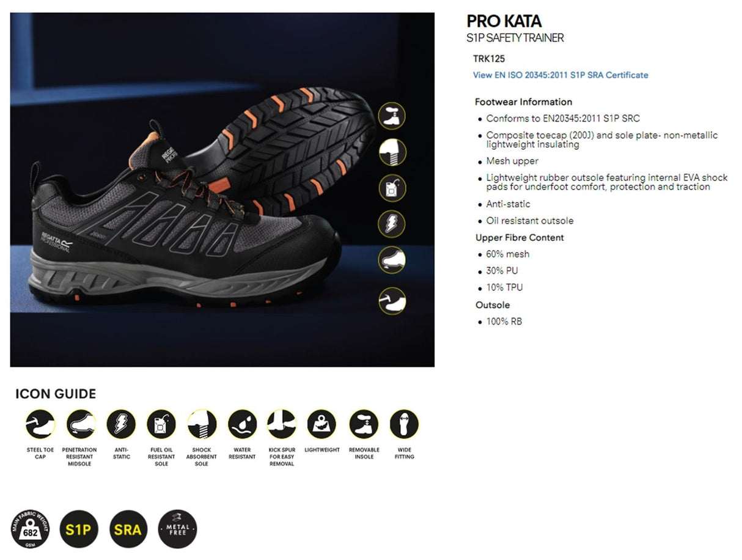Click the SRA rating badge
The height and width of the screenshot is (560, 742).
click(x=128, y=529)
